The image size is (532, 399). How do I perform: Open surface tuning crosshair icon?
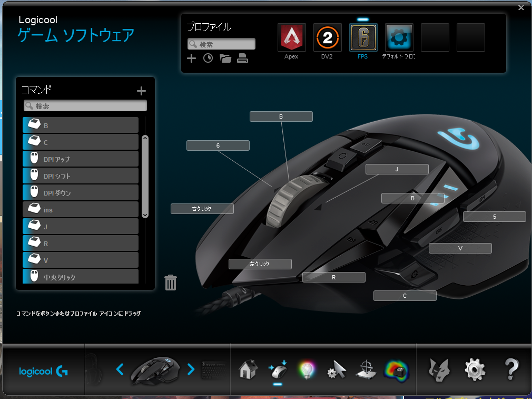[367, 370]
